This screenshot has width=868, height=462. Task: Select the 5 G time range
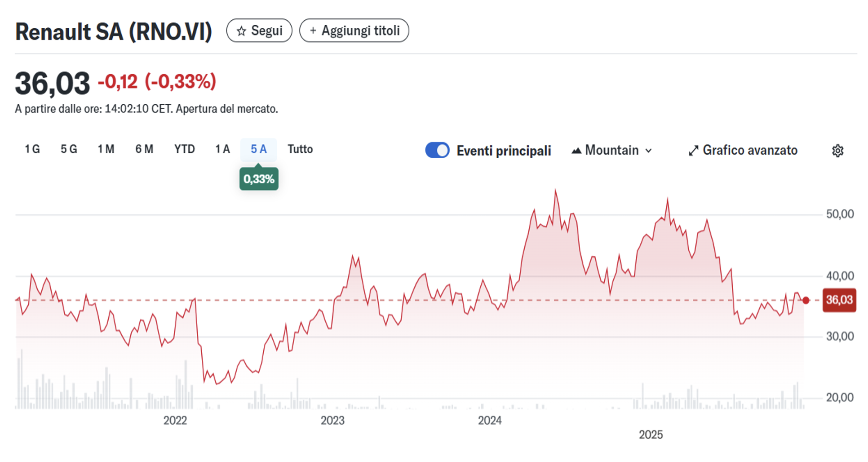point(69,149)
